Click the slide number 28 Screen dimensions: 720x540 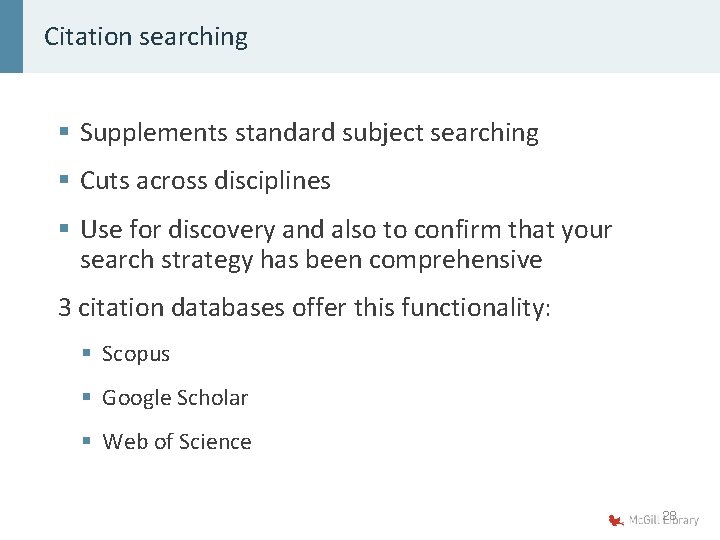670,515
